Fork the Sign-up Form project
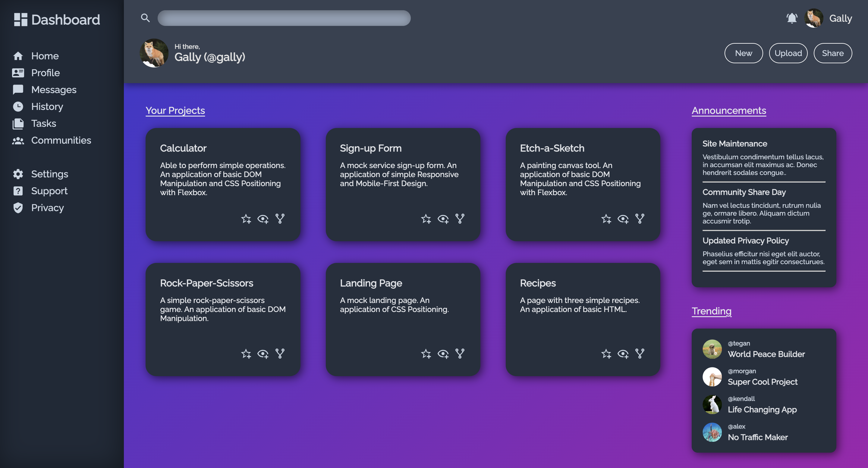 (x=460, y=219)
